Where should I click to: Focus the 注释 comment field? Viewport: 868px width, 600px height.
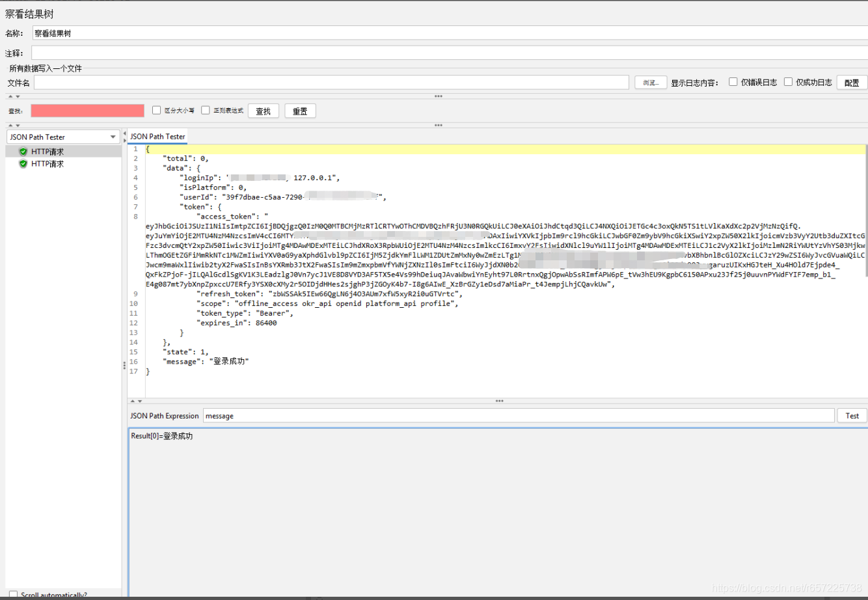pos(450,53)
